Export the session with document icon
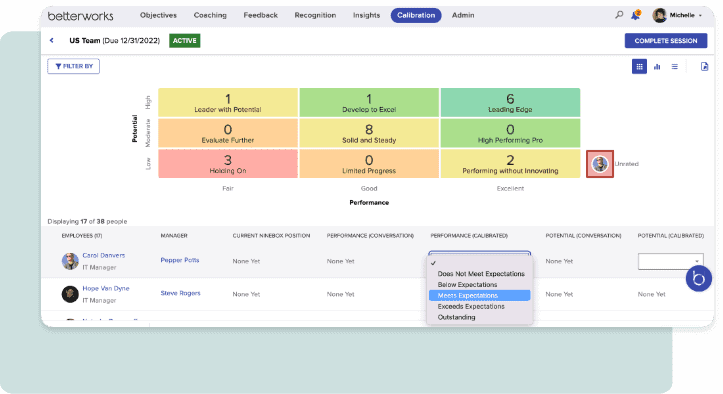The image size is (723, 394). (x=704, y=66)
